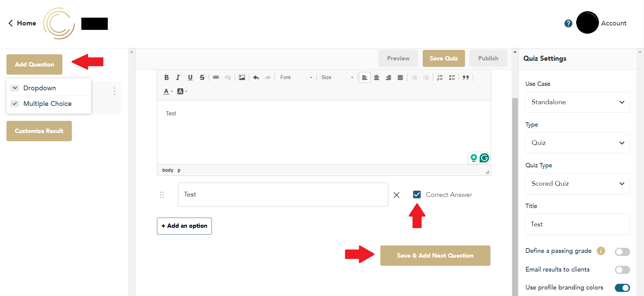Image resolution: width=644 pixels, height=296 pixels.
Task: Toggle bold formatting in editor toolbar
Action: click(166, 77)
